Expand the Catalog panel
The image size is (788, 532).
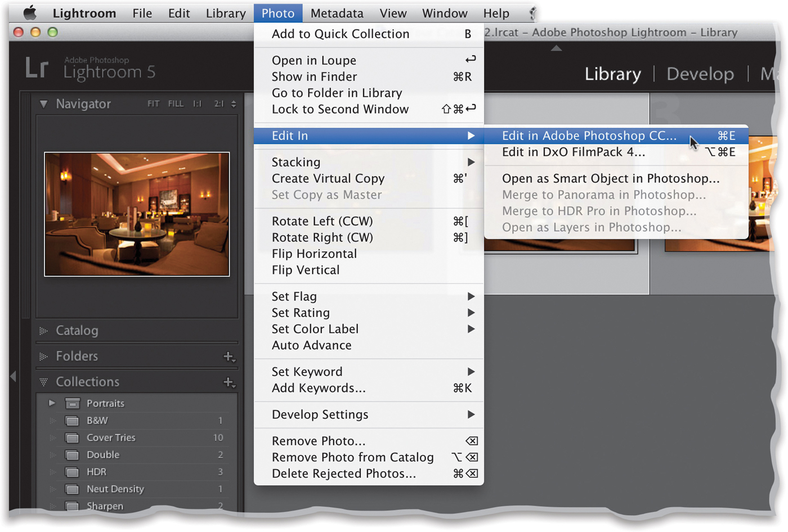tap(43, 331)
